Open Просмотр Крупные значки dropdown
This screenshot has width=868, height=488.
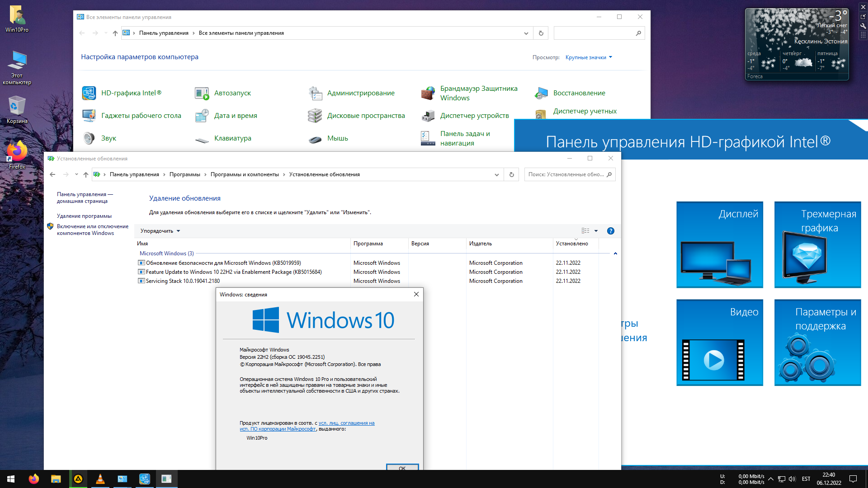coord(589,57)
